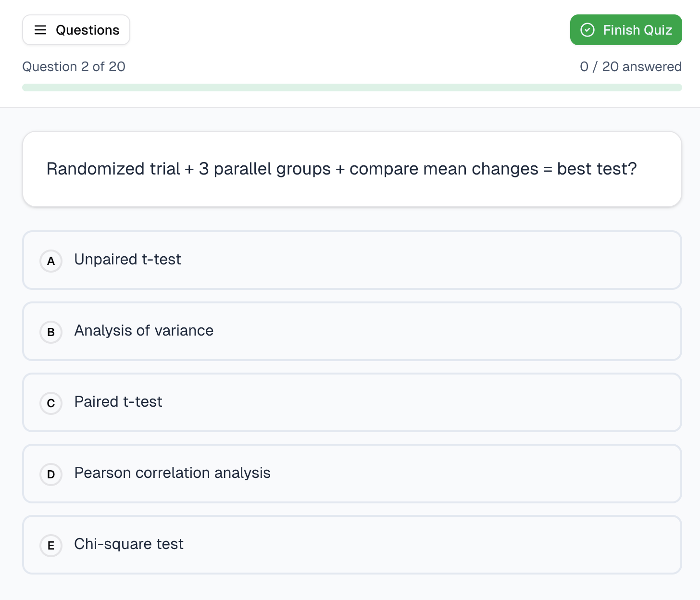This screenshot has width=700, height=600.
Task: Click the circled letter C badge
Action: (50, 403)
